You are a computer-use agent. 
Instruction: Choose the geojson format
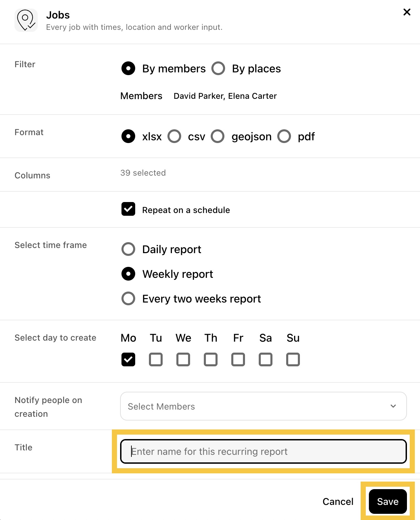click(218, 136)
